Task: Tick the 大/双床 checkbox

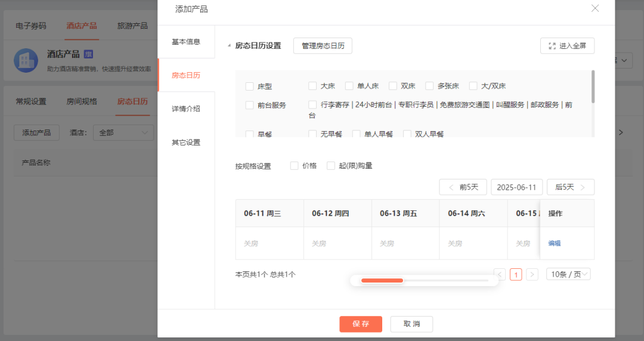Action: tap(473, 86)
